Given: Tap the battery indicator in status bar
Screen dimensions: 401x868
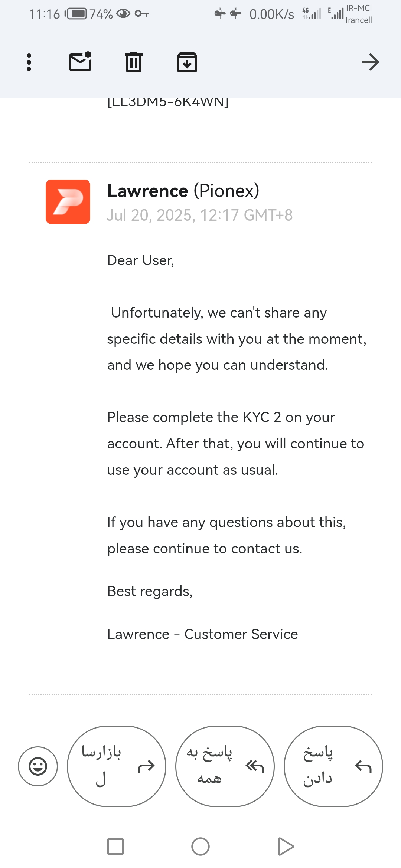Looking at the screenshot, I should 76,14.
